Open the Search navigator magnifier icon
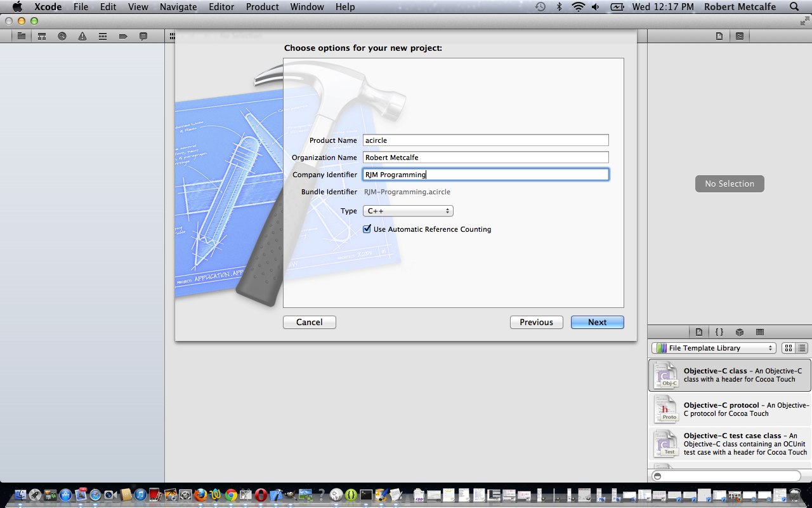 point(62,36)
